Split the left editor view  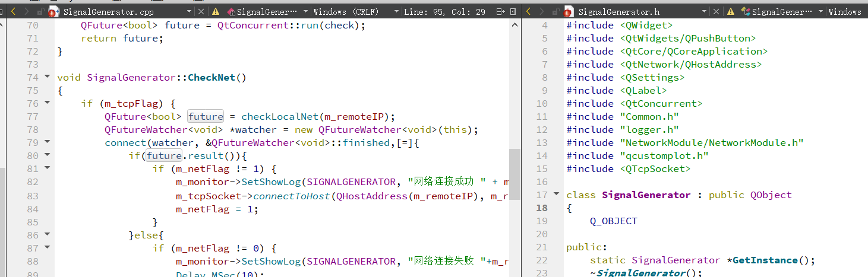tap(500, 11)
